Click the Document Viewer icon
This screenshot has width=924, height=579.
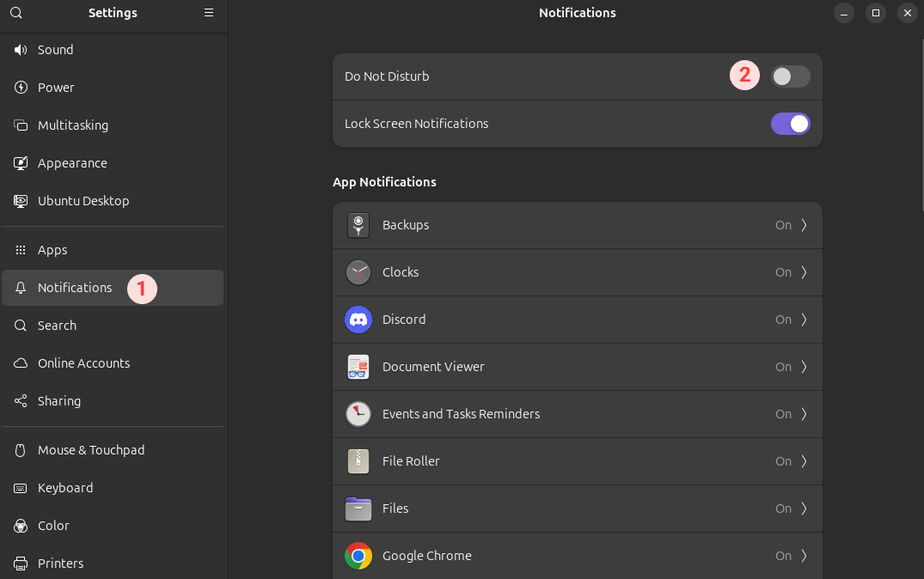(358, 367)
